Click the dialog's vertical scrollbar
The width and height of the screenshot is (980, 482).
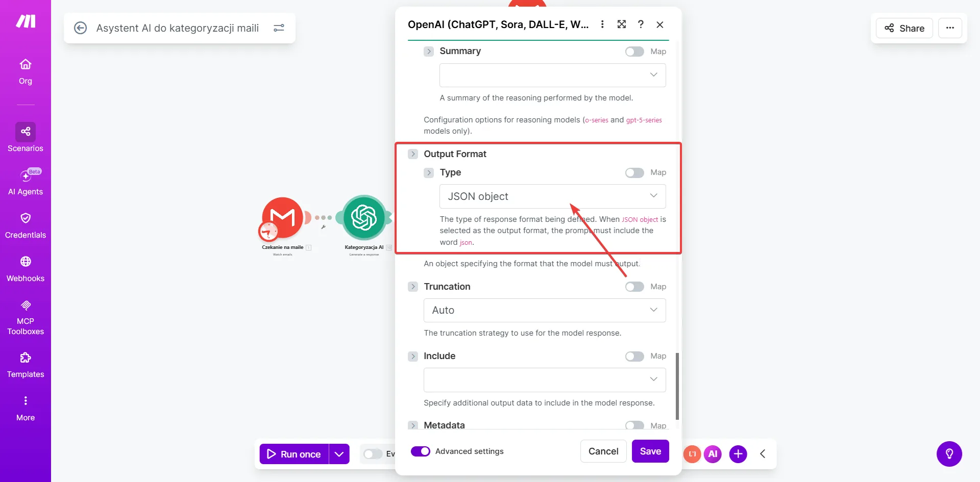point(677,386)
